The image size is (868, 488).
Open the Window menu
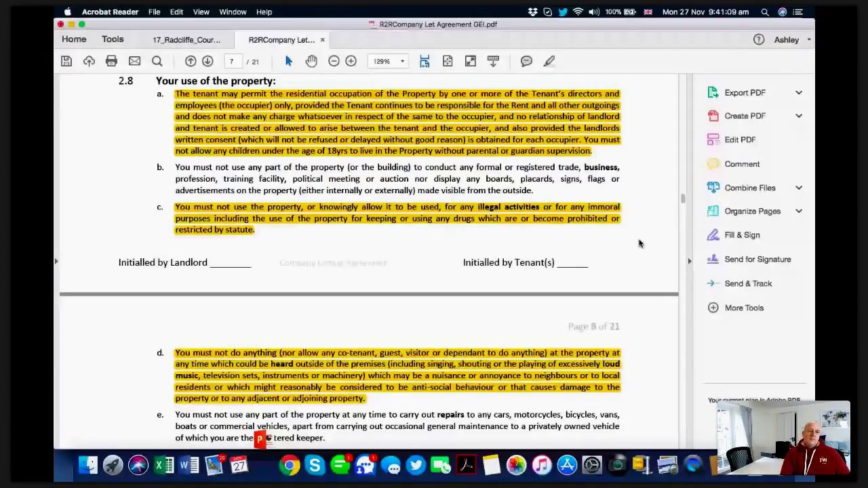point(233,12)
